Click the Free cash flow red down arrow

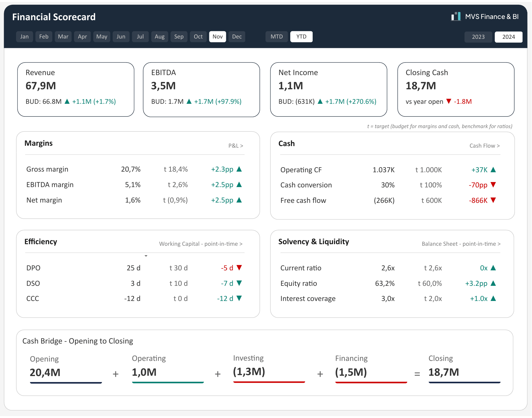494,200
